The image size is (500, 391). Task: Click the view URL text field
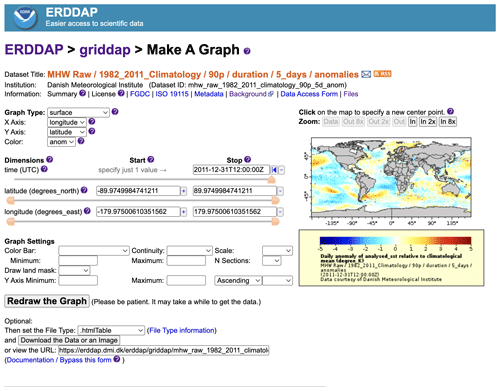(x=164, y=350)
